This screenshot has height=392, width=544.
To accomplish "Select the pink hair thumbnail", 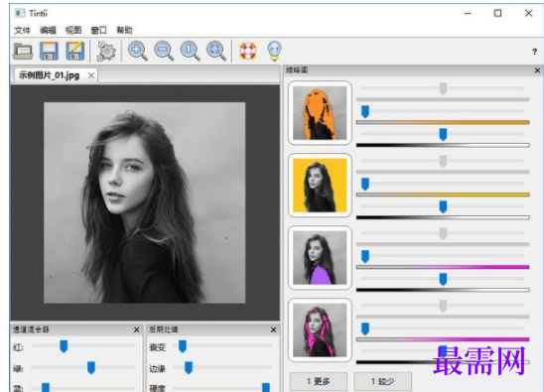I will pyautogui.click(x=320, y=330).
